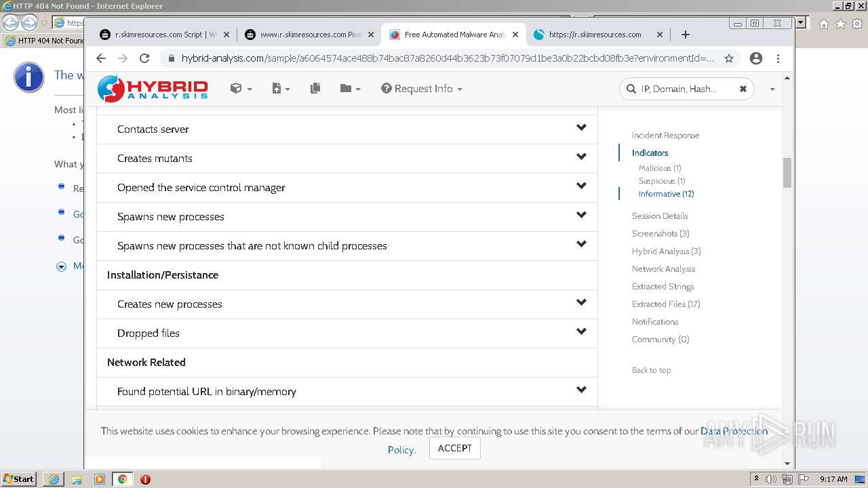The width and height of the screenshot is (868, 488).
Task: Open the Internet Explorer tools gear
Action: tap(858, 24)
